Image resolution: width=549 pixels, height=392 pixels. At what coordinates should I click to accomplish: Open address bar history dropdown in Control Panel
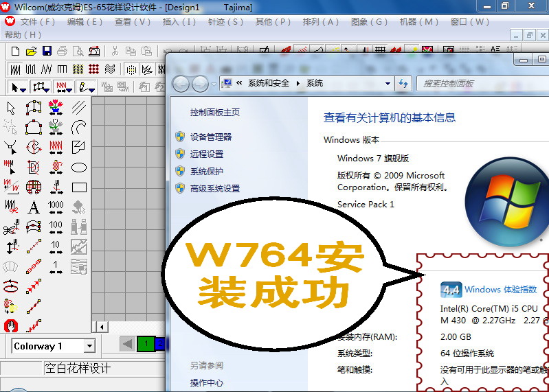[x=388, y=84]
